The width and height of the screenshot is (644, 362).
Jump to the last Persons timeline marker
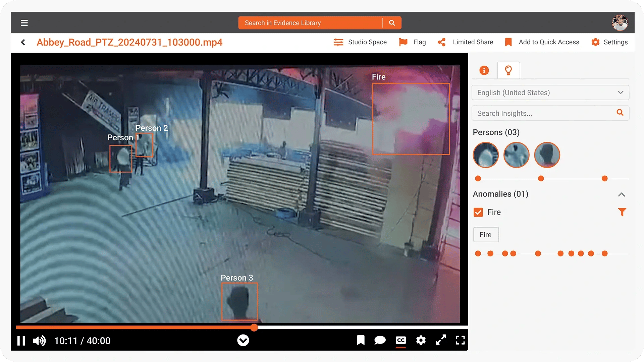tap(604, 179)
